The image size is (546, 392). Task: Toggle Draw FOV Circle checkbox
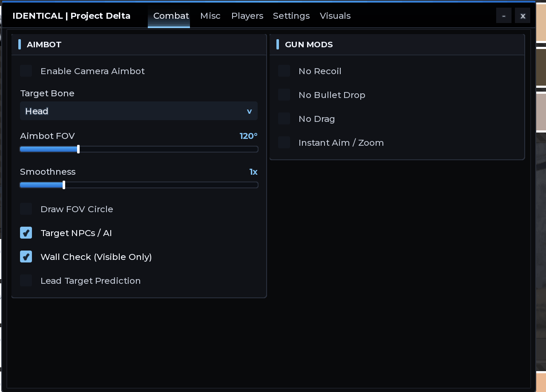26,209
